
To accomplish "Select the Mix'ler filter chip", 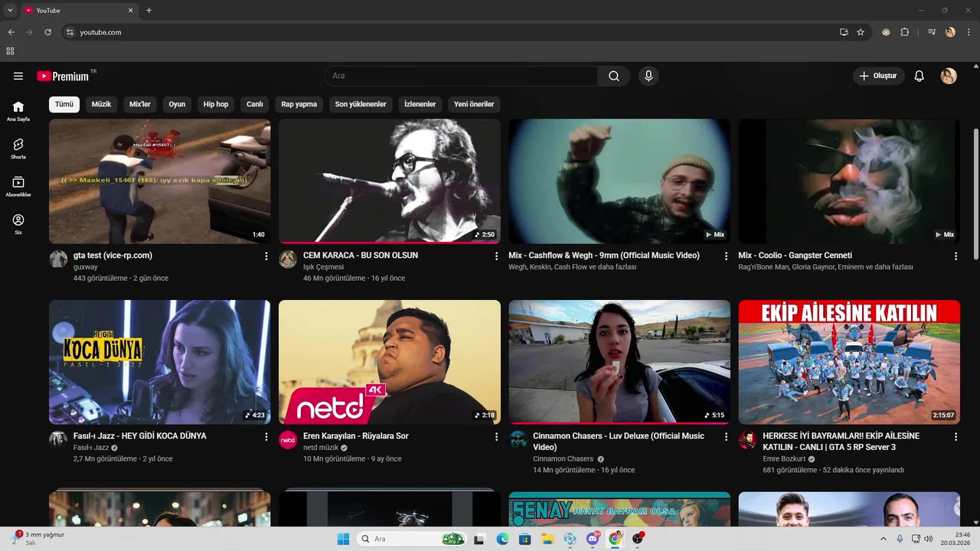I will coord(140,104).
